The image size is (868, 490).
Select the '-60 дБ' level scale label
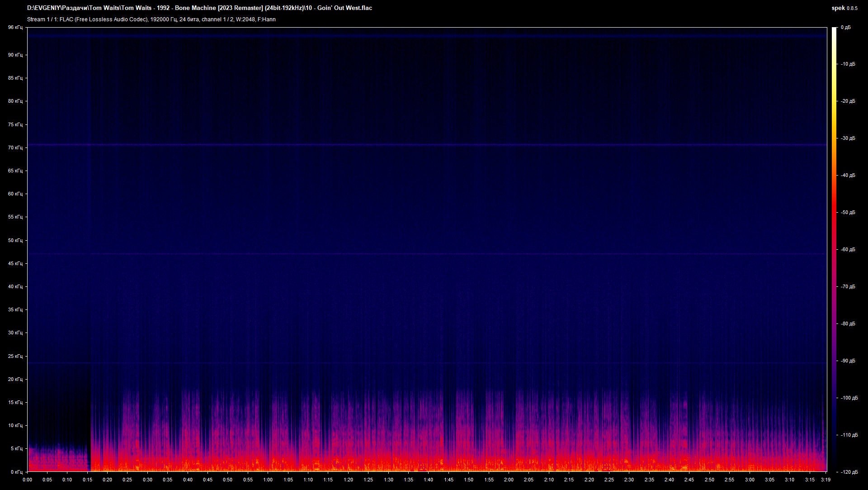click(x=848, y=250)
